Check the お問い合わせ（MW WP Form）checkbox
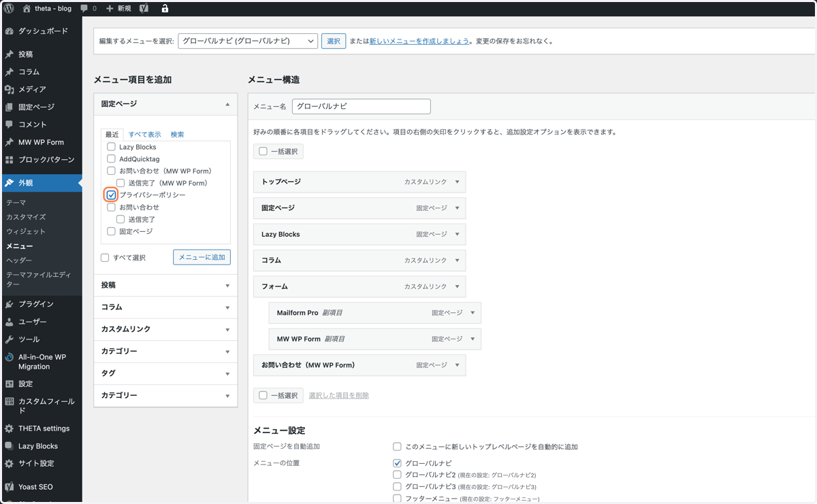Viewport: 817px width, 504px height. point(111,171)
